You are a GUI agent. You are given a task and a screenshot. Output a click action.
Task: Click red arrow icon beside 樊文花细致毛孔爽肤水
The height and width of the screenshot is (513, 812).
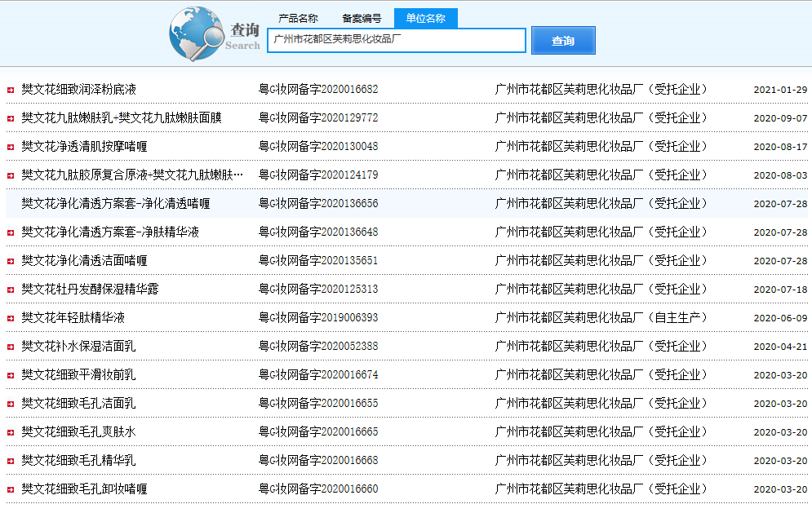point(11,432)
